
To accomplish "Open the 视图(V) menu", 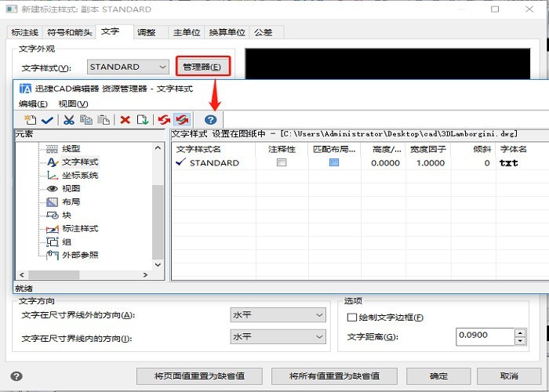I will click(73, 104).
